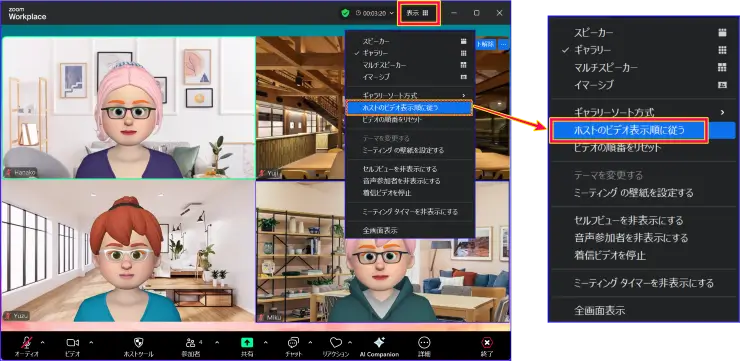The height and width of the screenshot is (361, 740).
Task: Click speaker layout icon in enlarged menu callout
Action: coord(722,33)
